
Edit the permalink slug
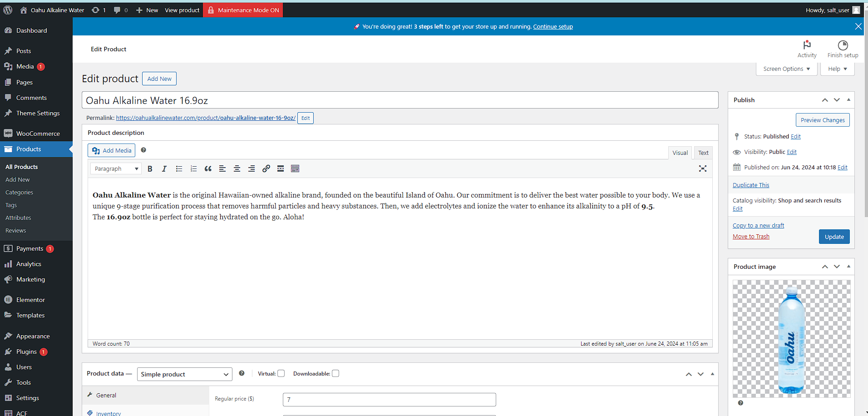click(306, 118)
